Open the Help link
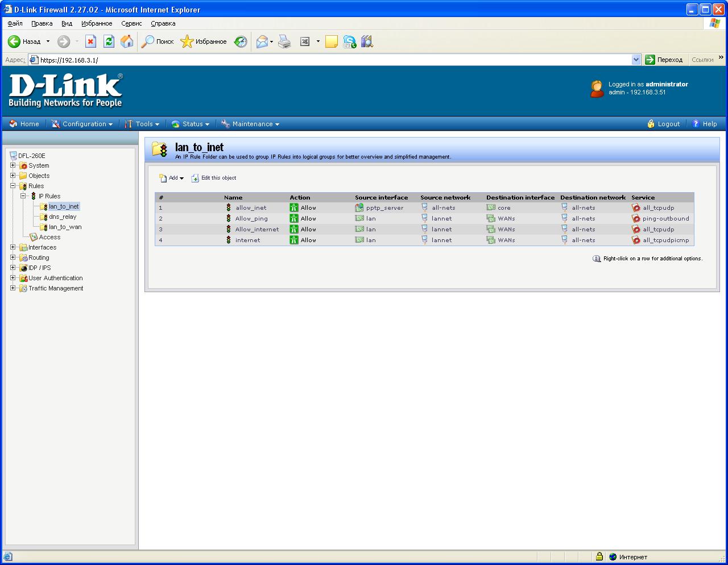The image size is (728, 565). click(x=704, y=124)
